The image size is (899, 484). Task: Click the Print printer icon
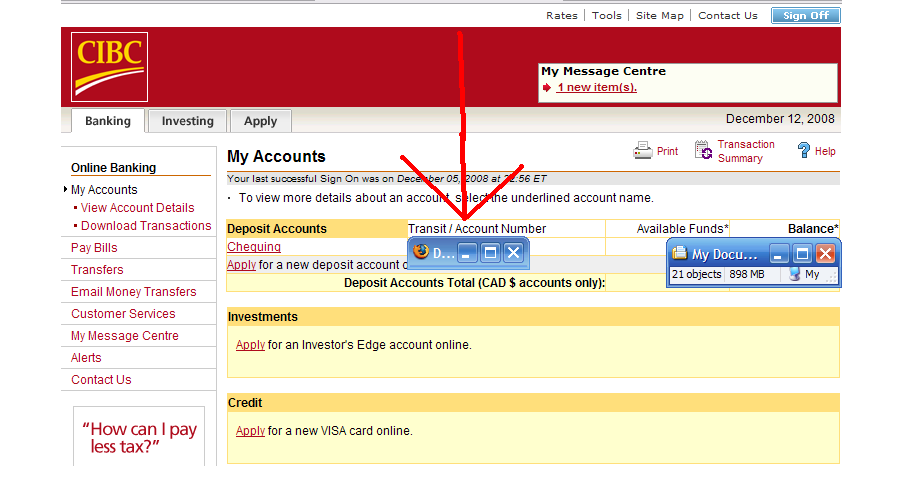coord(643,151)
